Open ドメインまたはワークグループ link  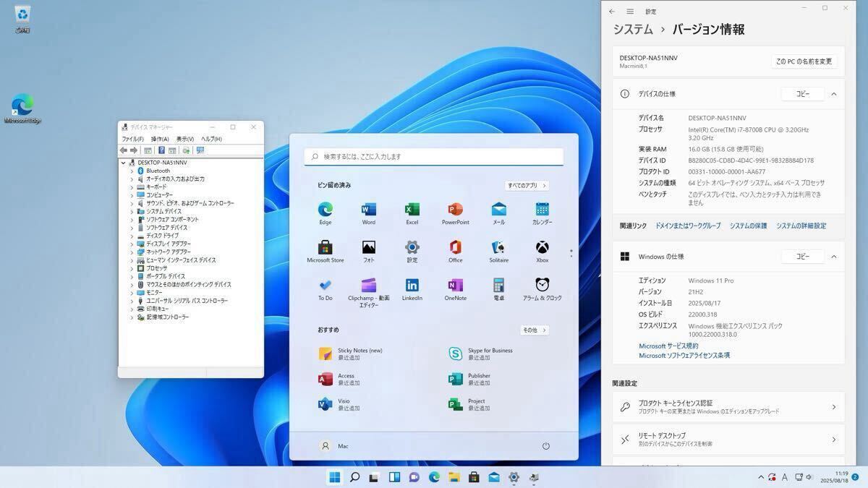(688, 226)
